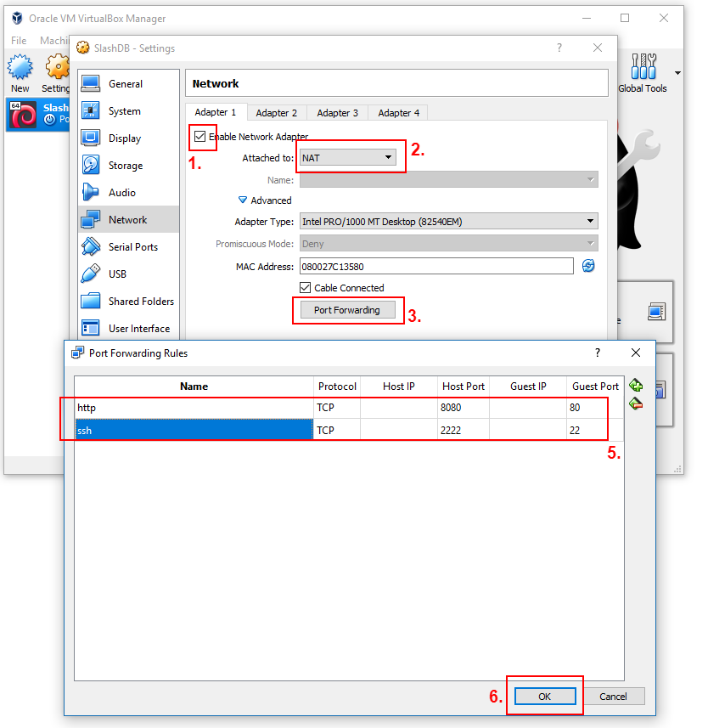The height and width of the screenshot is (728, 708).
Task: Click the Port Forwarding button
Action: click(346, 310)
